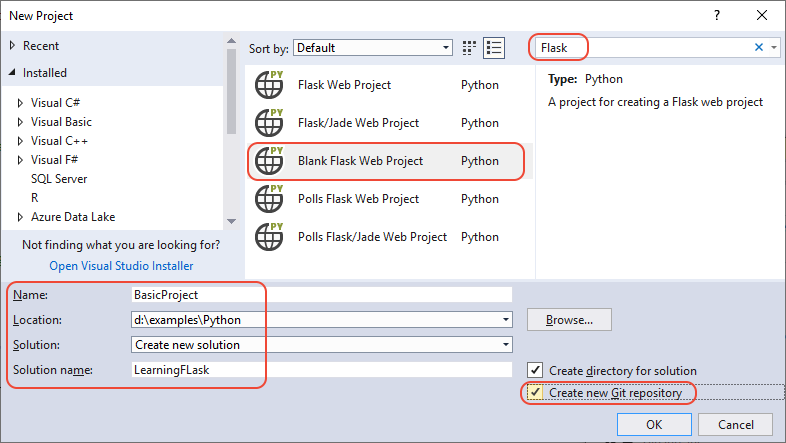The image size is (786, 443).
Task: Switch to medium icons list view
Action: [x=493, y=47]
